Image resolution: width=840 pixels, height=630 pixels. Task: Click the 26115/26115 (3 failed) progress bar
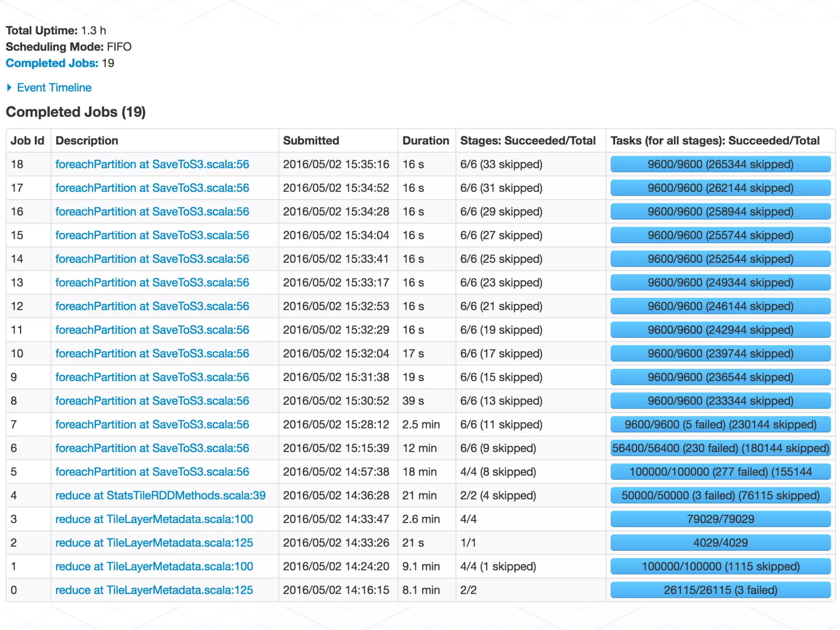click(x=720, y=590)
